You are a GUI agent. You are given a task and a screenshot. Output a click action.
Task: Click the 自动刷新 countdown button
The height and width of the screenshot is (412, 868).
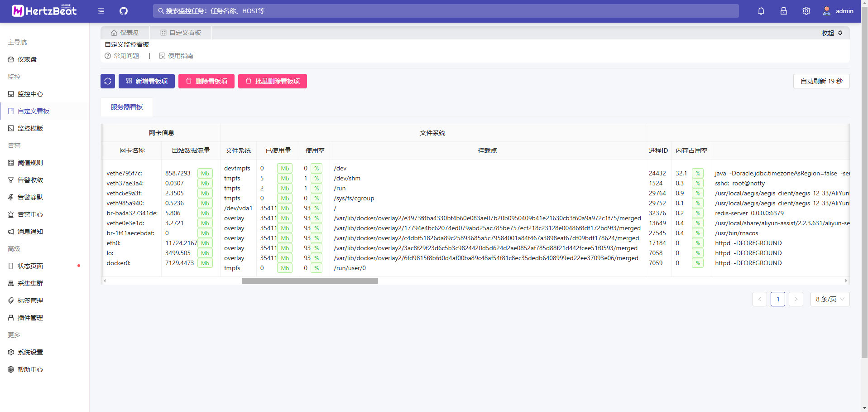point(821,81)
